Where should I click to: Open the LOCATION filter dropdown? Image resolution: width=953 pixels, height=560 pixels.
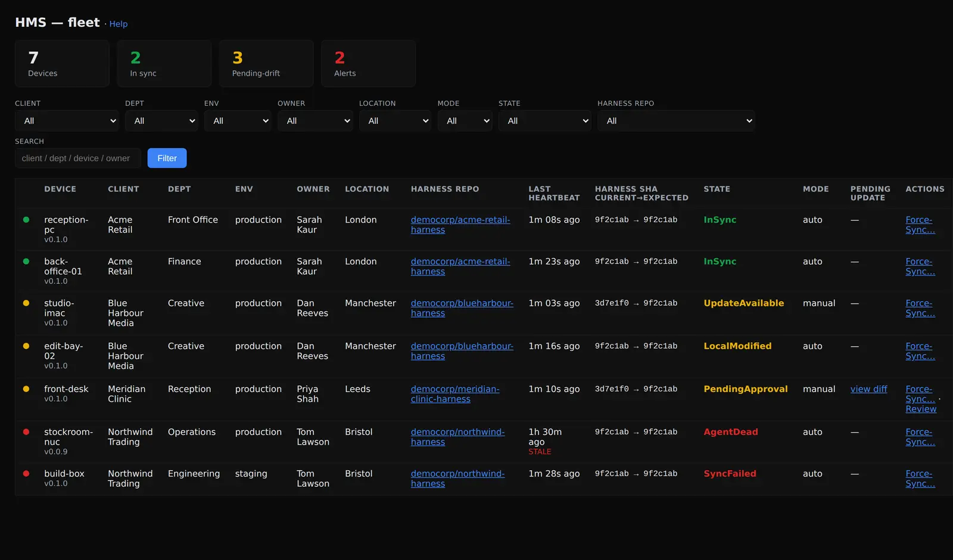tap(395, 121)
